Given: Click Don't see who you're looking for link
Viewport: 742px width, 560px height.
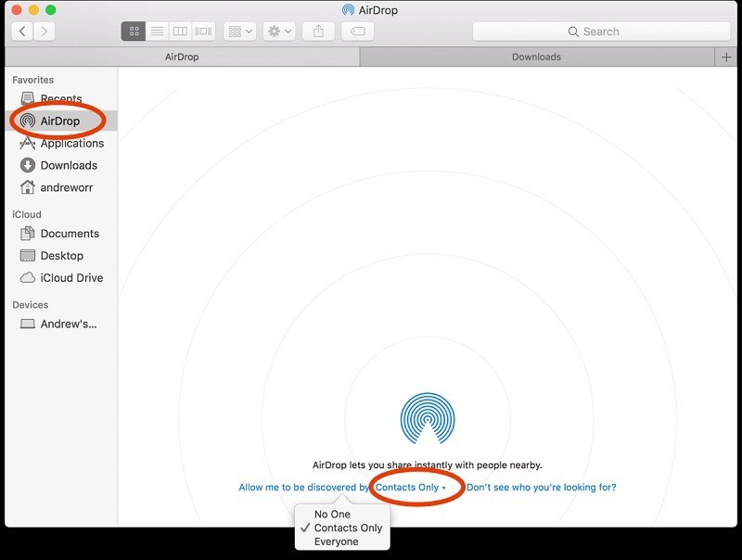Looking at the screenshot, I should [x=540, y=486].
